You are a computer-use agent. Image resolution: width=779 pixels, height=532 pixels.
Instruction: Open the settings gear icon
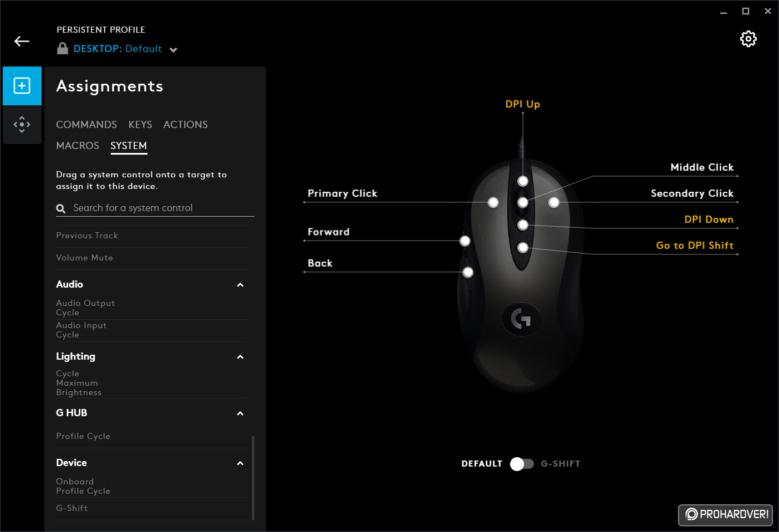click(x=748, y=39)
